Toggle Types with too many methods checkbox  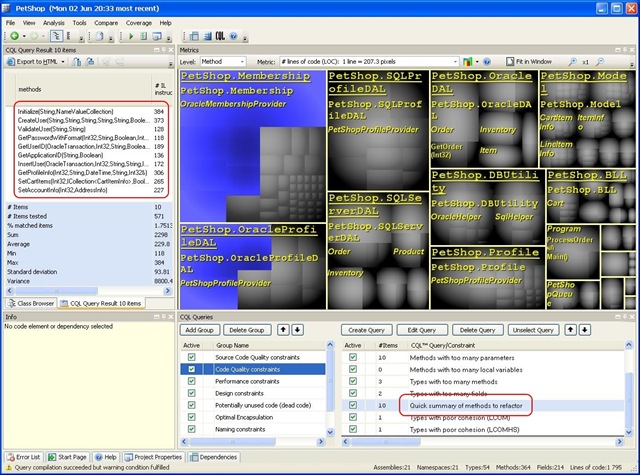point(353,381)
